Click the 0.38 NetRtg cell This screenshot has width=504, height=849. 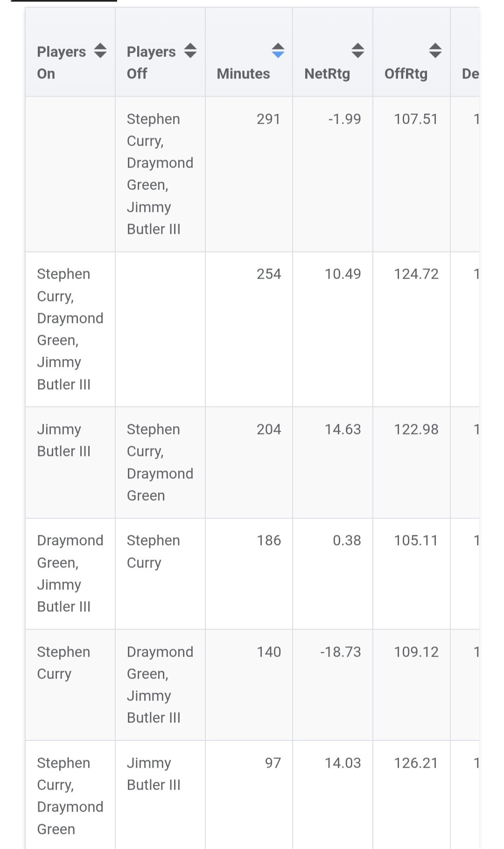coord(346,540)
